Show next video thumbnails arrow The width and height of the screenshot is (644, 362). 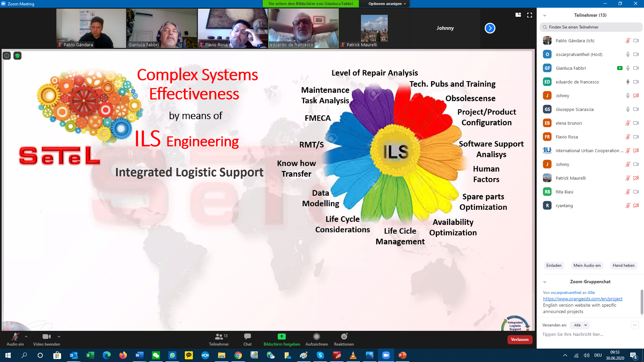490,28
